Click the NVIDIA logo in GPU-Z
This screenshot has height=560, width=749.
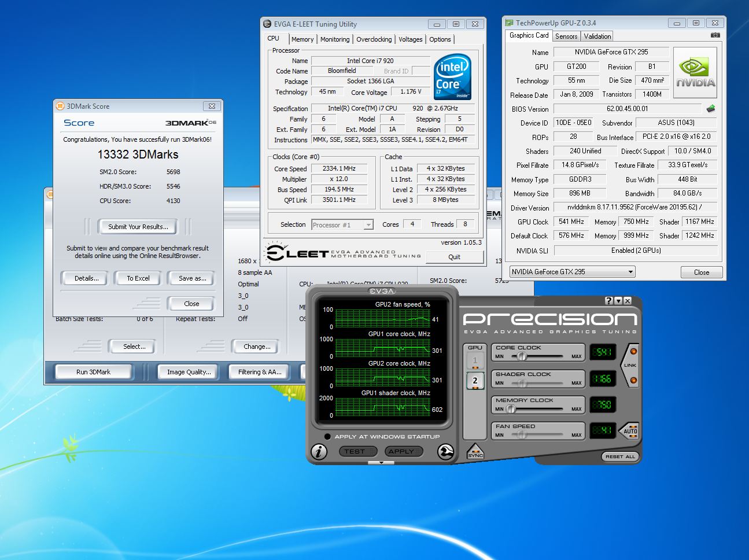[695, 72]
